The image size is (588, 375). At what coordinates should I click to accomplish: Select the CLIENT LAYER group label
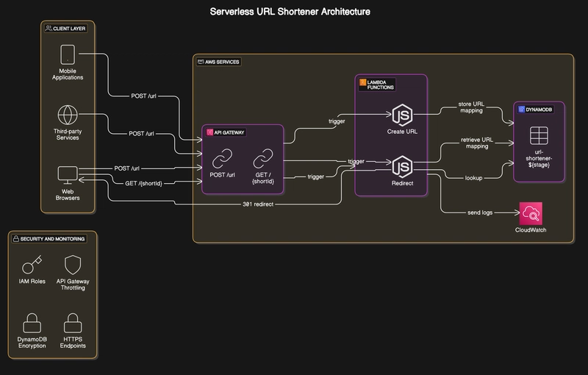69,29
